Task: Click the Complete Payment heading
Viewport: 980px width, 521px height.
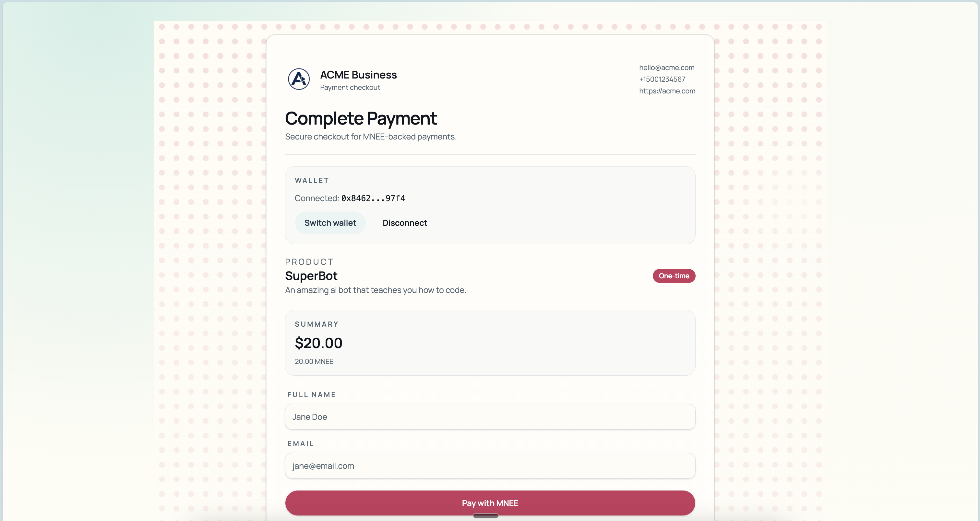Action: click(361, 118)
